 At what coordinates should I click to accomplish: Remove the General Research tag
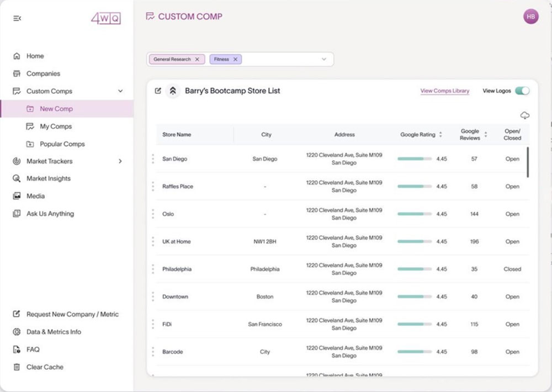click(197, 59)
